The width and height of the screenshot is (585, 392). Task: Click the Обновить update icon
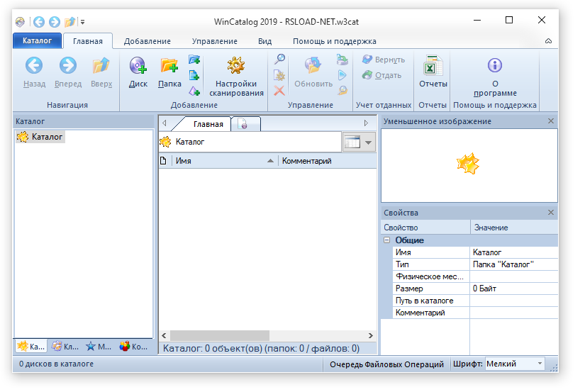click(313, 66)
